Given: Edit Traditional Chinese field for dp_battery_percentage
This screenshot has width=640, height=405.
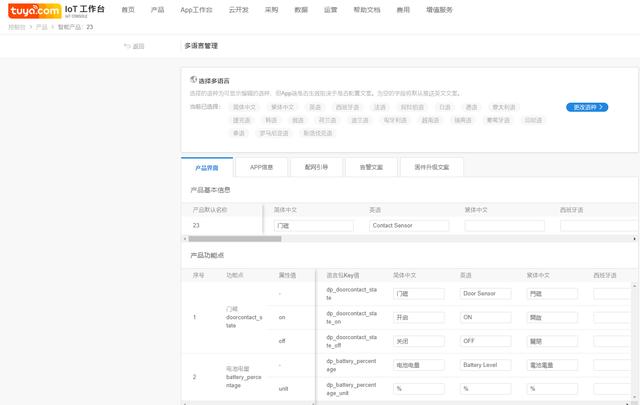Looking at the screenshot, I should 552,365.
